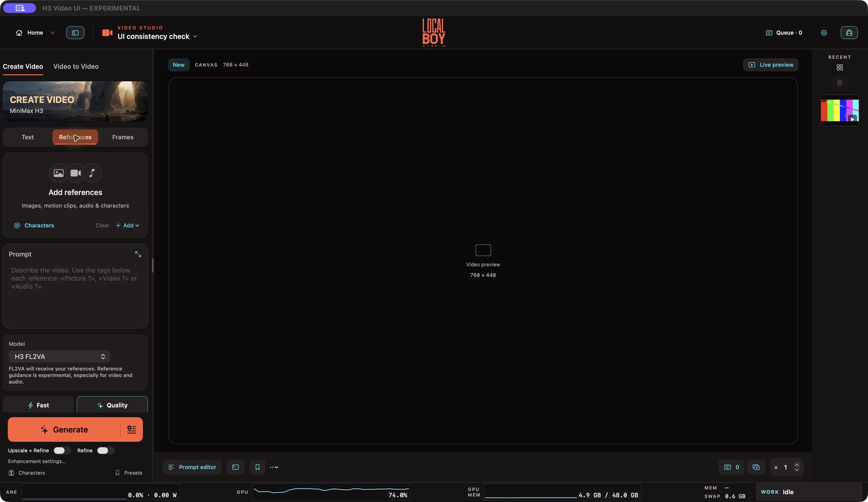Click the grid view icon under Recent
Viewport: 868px width, 502px height.
(x=839, y=68)
